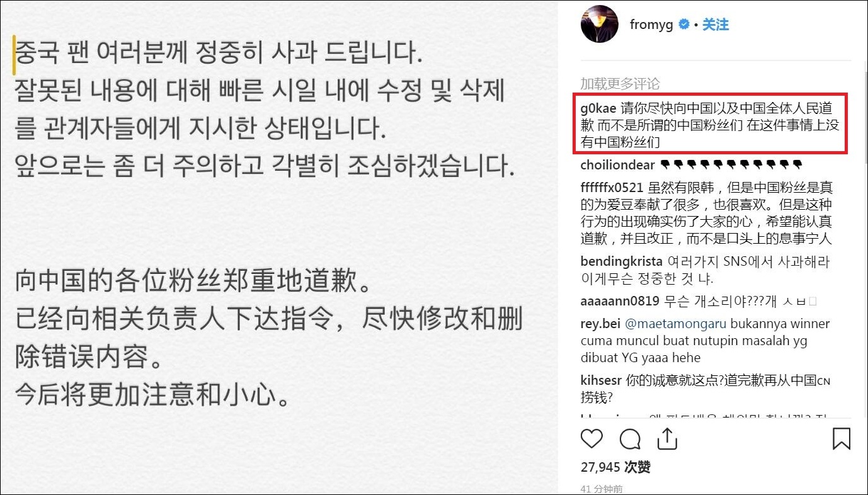Share the post with the share icon
868x495 pixels.
[x=668, y=438]
